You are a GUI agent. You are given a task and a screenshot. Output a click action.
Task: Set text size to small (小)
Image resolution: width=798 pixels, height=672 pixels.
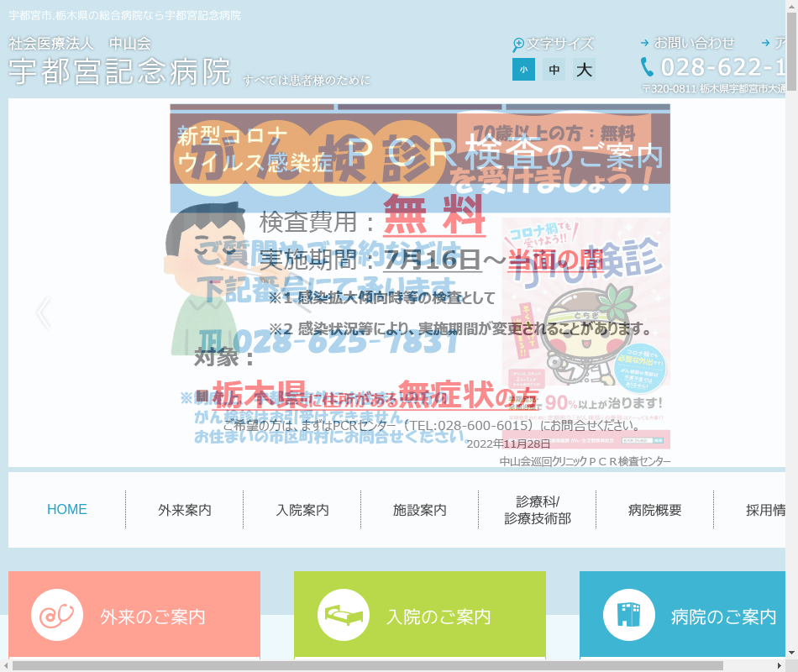(x=523, y=70)
